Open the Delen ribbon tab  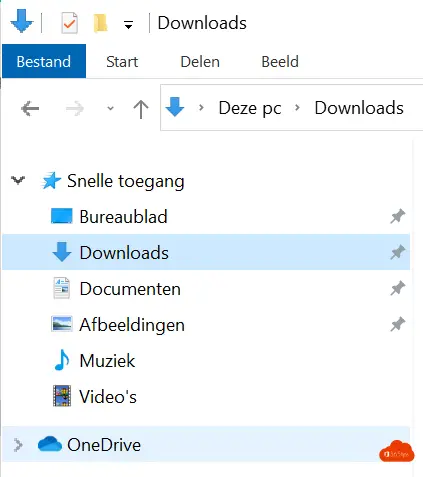click(200, 62)
